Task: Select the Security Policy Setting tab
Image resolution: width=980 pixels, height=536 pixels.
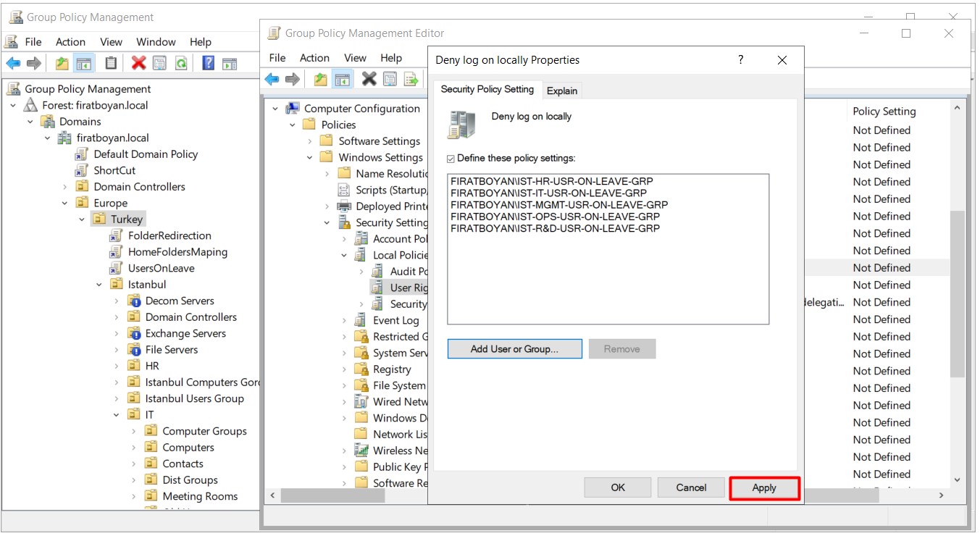Action: point(487,89)
